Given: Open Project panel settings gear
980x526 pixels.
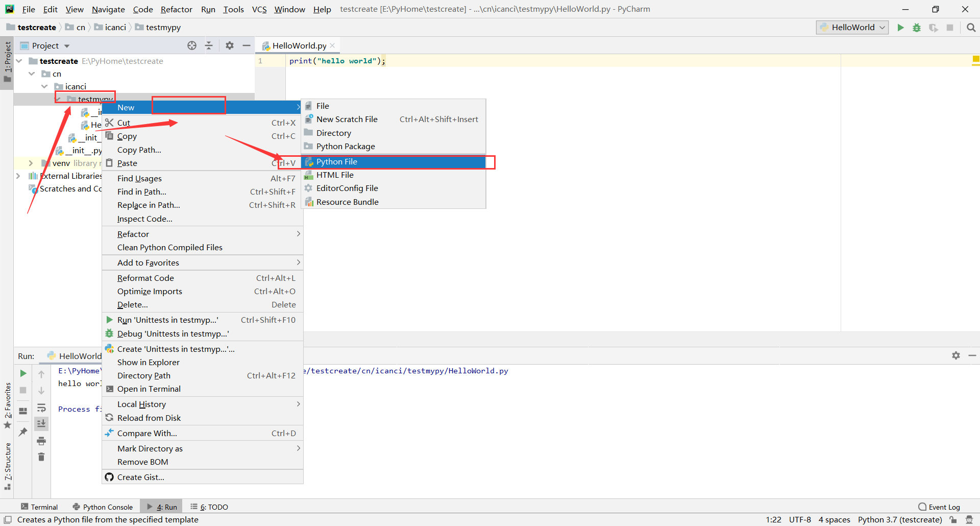Looking at the screenshot, I should (x=230, y=45).
